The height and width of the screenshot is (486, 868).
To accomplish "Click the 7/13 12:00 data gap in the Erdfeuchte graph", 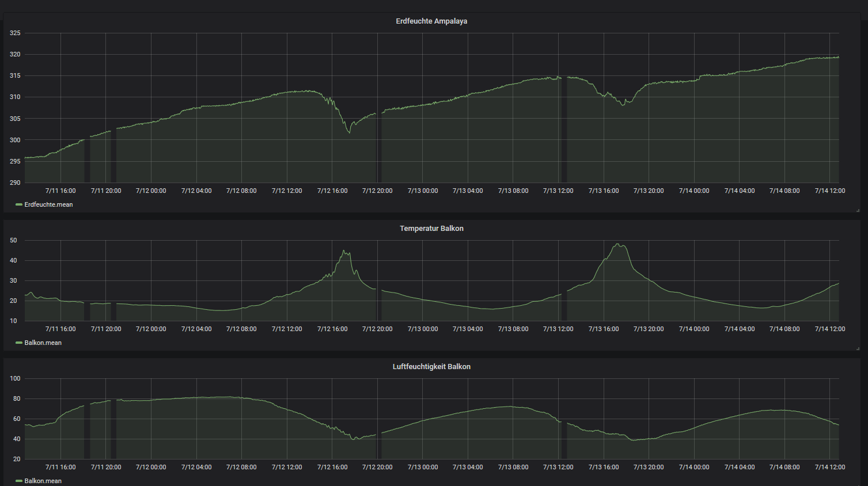I will [x=564, y=130].
